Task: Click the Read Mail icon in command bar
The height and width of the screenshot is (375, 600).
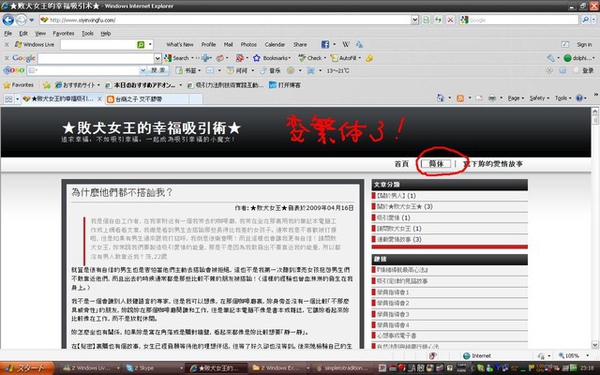Action: 479,98
